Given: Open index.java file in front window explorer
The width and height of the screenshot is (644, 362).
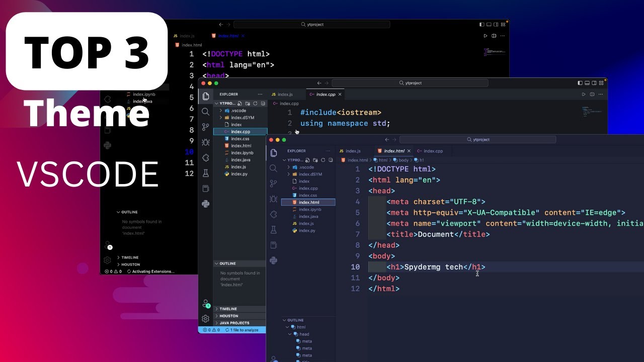Looking at the screenshot, I should point(307,216).
